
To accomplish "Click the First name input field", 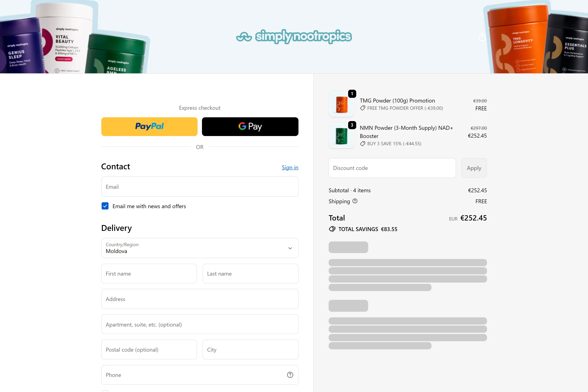I will [149, 274].
